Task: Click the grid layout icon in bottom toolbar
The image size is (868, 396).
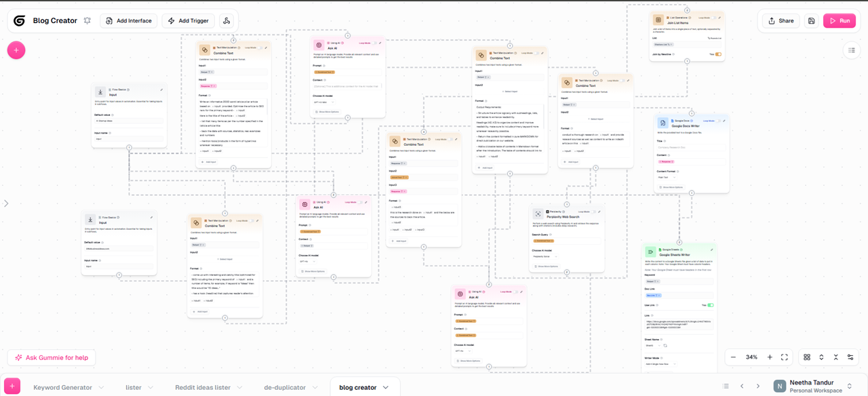Action: 807,357
